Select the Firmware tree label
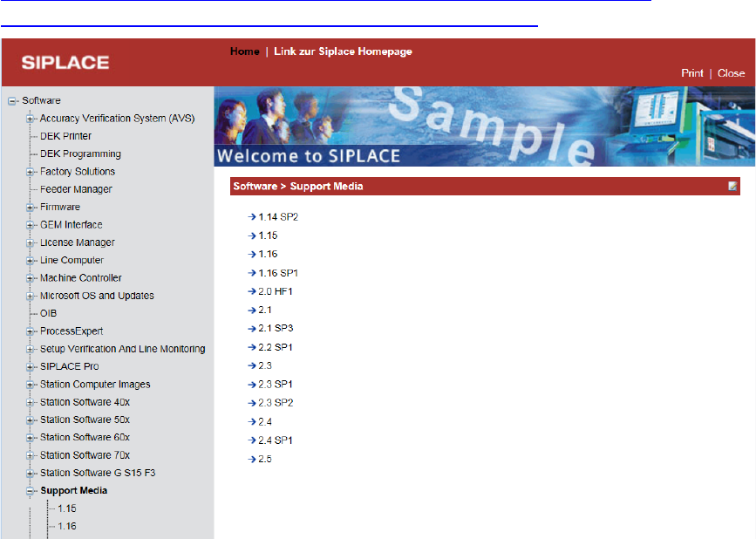756x539 pixels. [x=60, y=208]
